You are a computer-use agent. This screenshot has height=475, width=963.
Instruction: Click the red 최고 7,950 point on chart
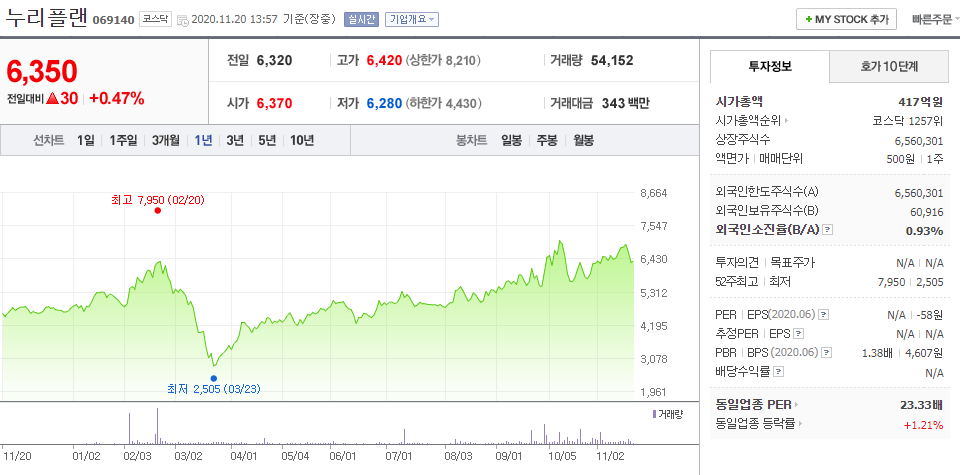[x=158, y=210]
